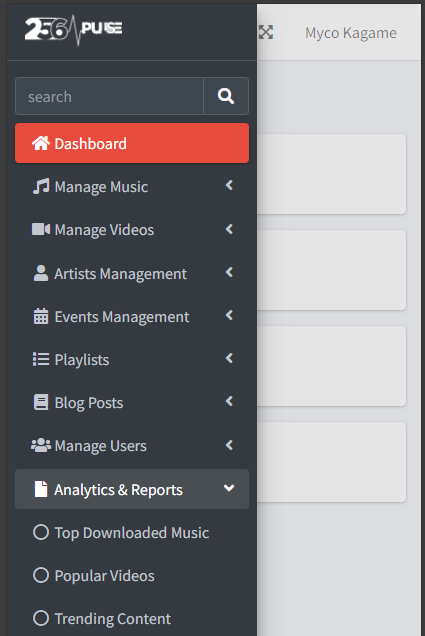Screen dimensions: 425x636
Task: Toggle fullscreen with the expand arrows icon
Action: pos(266,32)
